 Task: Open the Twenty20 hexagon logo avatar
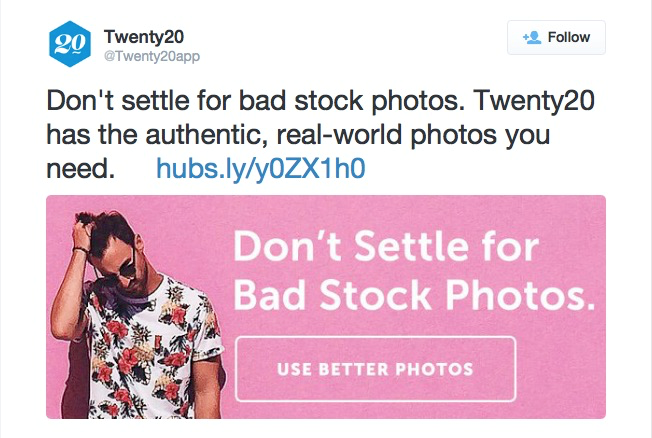(x=70, y=44)
